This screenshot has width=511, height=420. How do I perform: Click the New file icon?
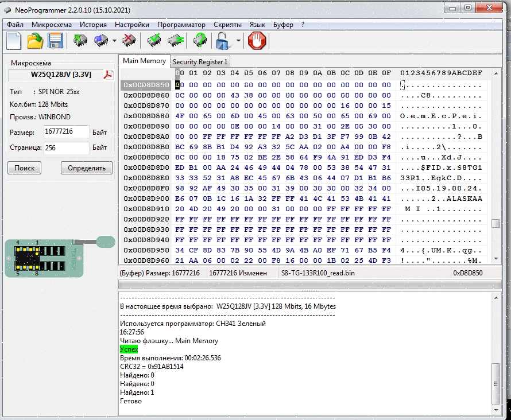[x=14, y=41]
